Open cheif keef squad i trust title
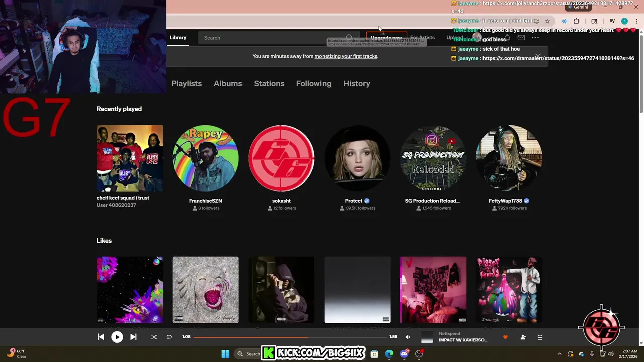Viewport: 644px width, 362px height. (x=123, y=198)
